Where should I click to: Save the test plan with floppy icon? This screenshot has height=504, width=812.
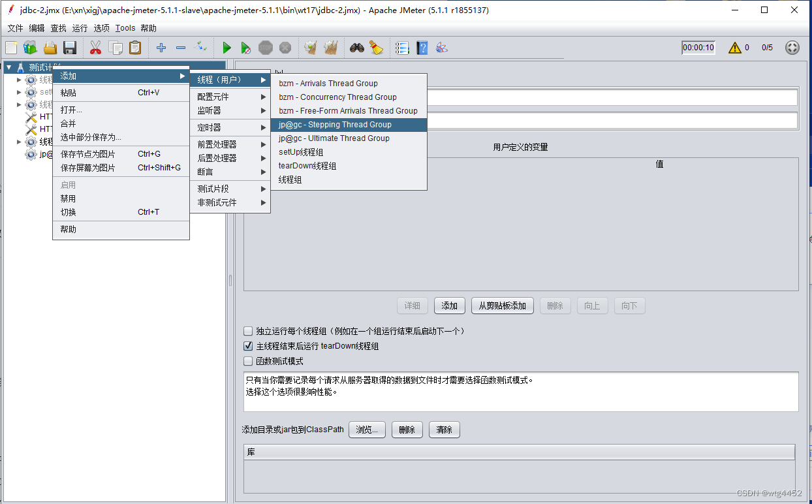point(70,48)
